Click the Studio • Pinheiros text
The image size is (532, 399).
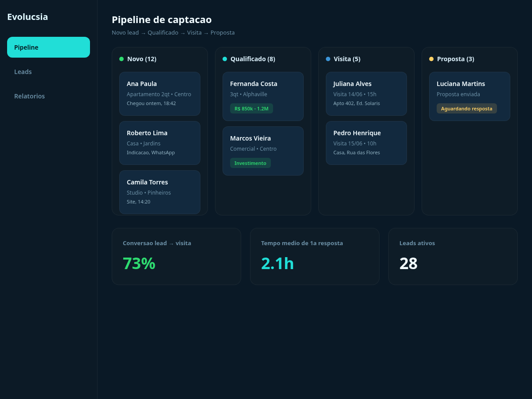[x=149, y=193]
